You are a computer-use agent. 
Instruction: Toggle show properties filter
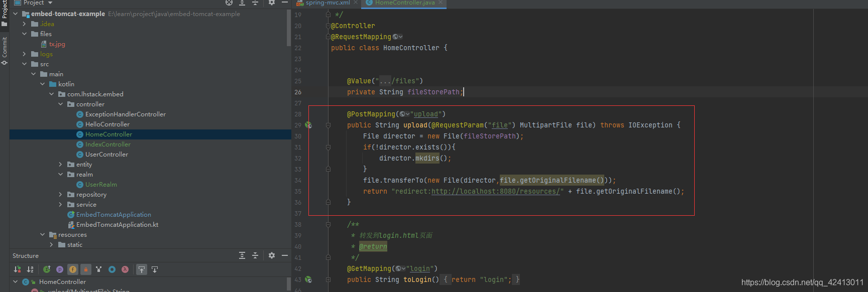click(x=60, y=269)
